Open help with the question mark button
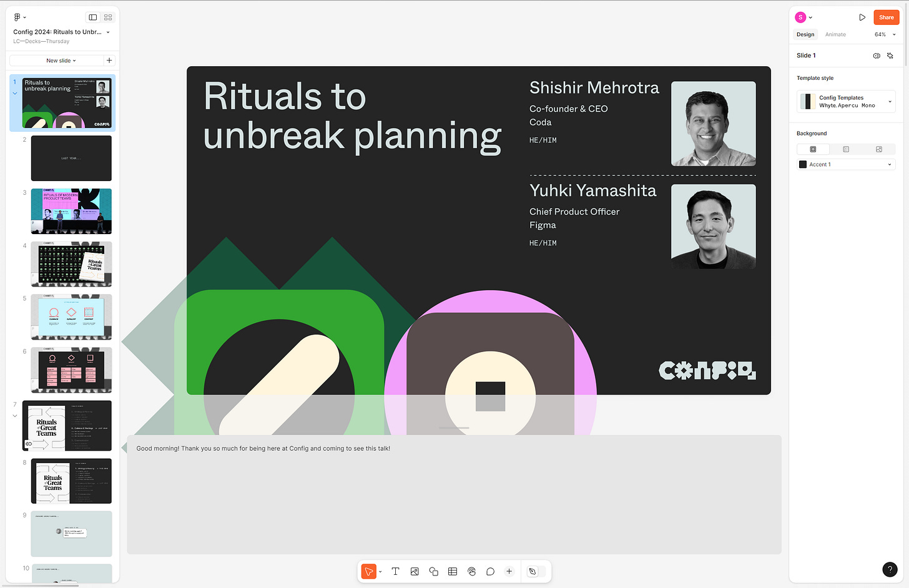This screenshot has height=588, width=909. pyautogui.click(x=890, y=569)
